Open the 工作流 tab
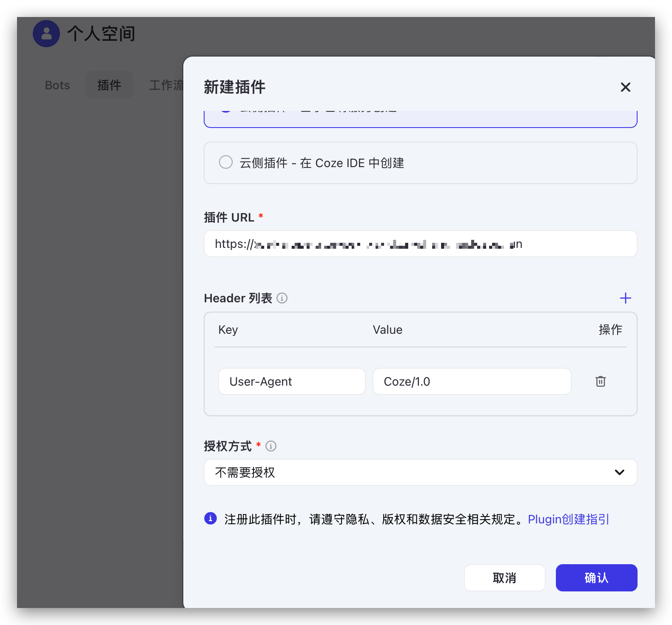This screenshot has width=672, height=625. click(x=166, y=85)
